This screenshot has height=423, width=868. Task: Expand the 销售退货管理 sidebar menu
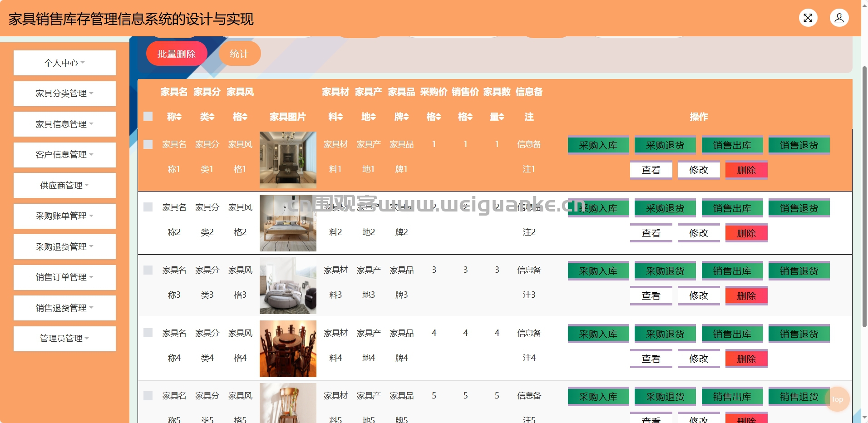point(64,308)
